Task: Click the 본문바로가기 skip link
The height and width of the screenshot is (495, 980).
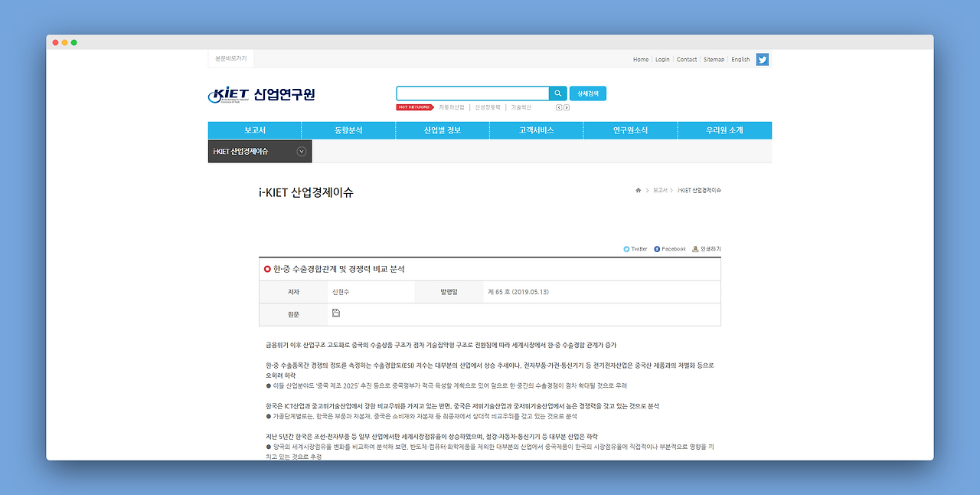Action: pyautogui.click(x=231, y=59)
